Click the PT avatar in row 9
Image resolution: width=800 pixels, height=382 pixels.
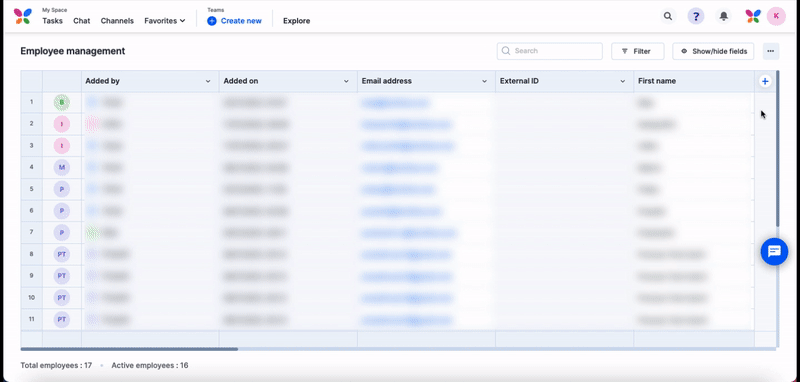(x=62, y=276)
